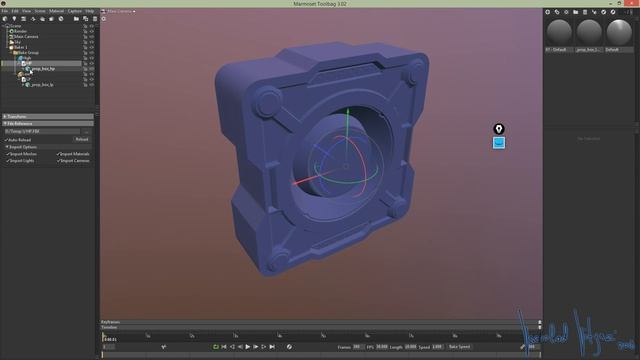Expand the prop_box_hp tree node arrow
The width and height of the screenshot is (640, 360).
[23, 69]
